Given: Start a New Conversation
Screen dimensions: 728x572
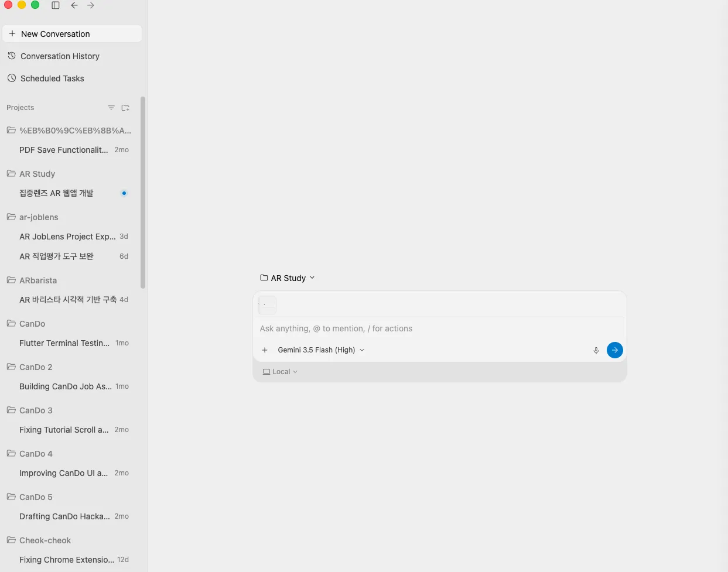Looking at the screenshot, I should [x=72, y=34].
